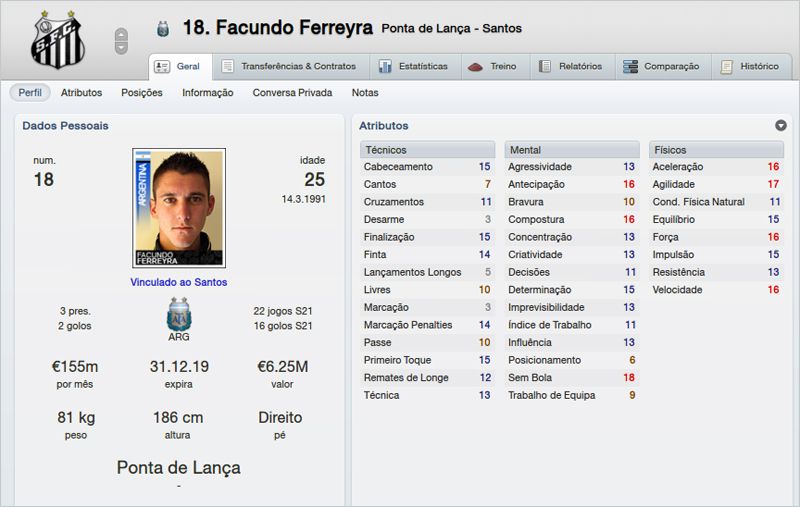Select the Perfil view button
This screenshot has height=507, width=800.
[30, 92]
